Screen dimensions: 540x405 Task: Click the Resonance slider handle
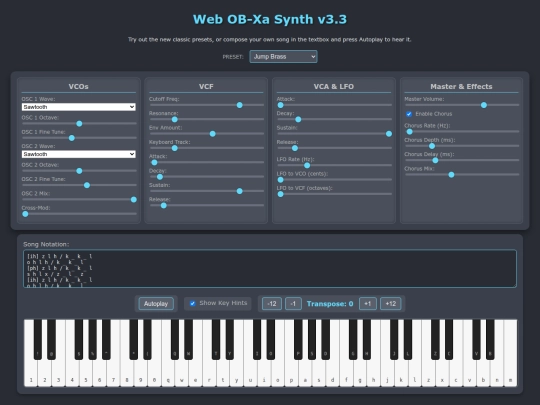(x=175, y=120)
